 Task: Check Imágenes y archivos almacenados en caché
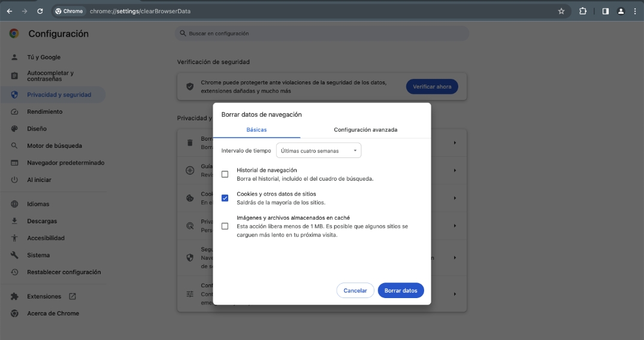pos(225,226)
